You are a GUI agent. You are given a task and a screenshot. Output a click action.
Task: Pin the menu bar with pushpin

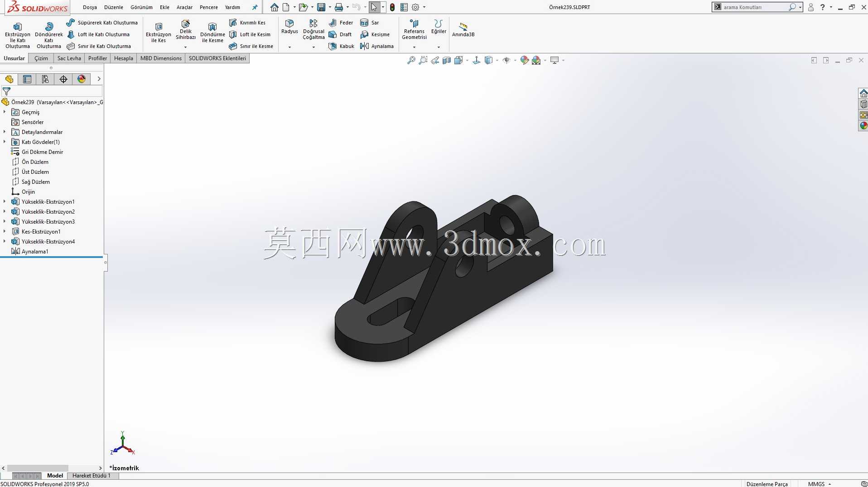tap(255, 7)
